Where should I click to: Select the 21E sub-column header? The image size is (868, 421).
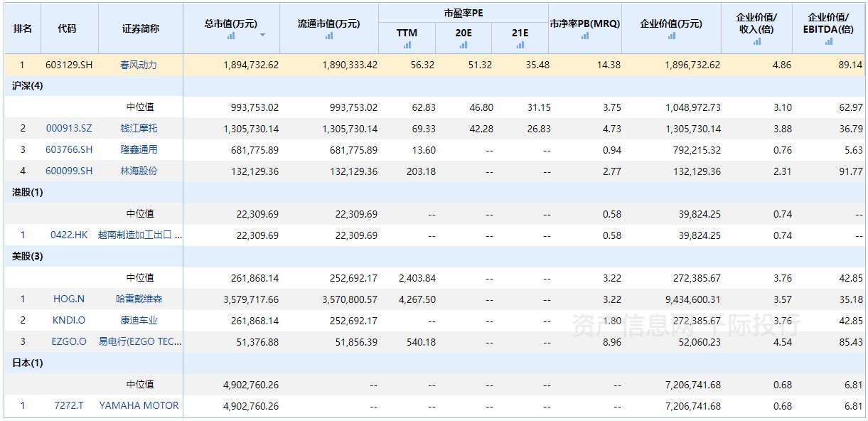click(x=520, y=33)
